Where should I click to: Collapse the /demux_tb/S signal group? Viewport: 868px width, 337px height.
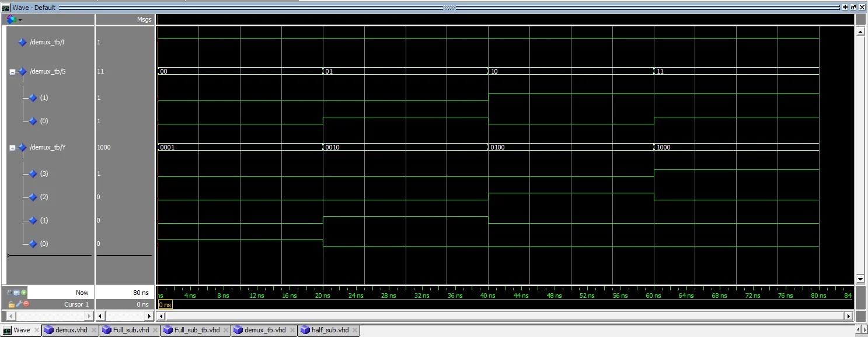pyautogui.click(x=12, y=71)
